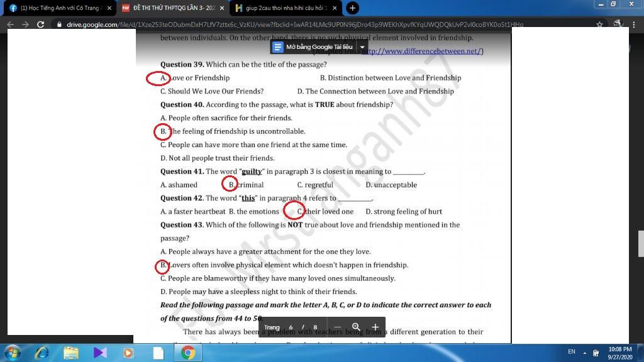Open the differencebetween.net link
The width and height of the screenshot is (644, 362).
pos(421,52)
